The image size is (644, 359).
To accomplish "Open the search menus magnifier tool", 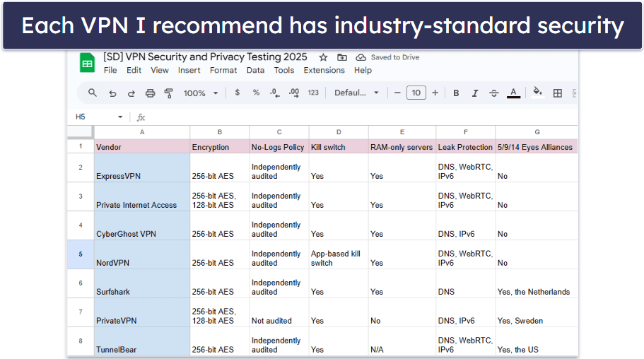I will point(93,93).
